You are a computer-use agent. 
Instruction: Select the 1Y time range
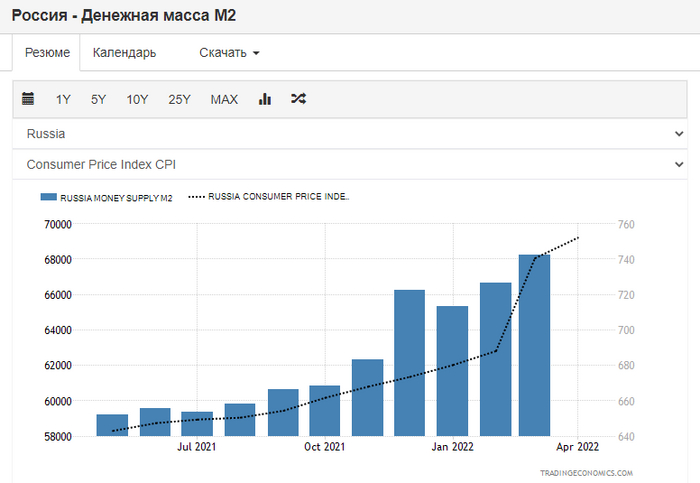[x=63, y=99]
